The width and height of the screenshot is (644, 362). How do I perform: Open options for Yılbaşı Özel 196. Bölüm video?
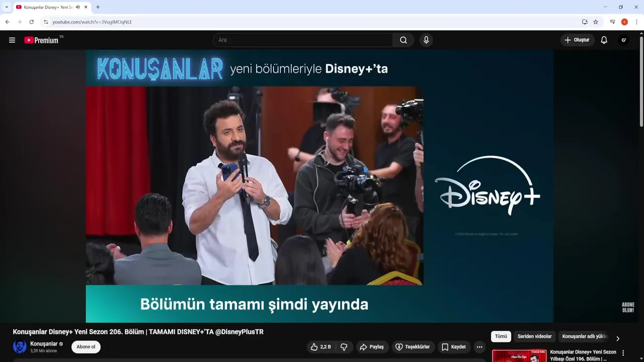click(623, 353)
